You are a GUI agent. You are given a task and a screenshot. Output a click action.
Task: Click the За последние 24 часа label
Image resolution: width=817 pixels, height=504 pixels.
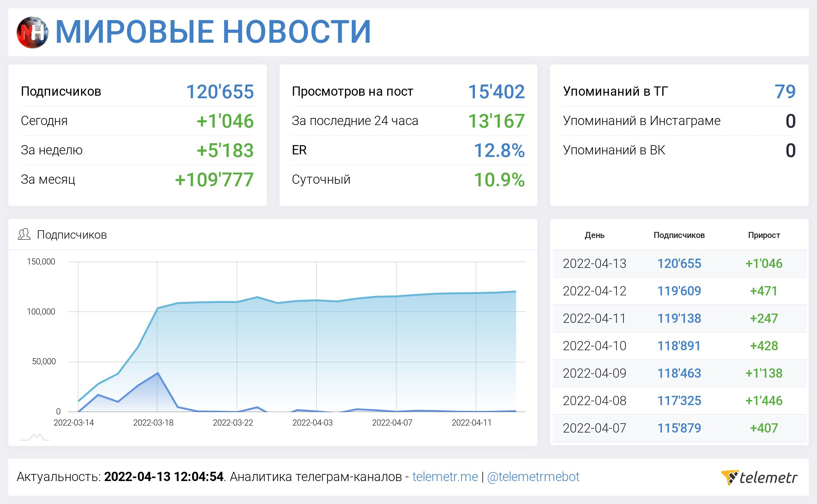coord(355,121)
